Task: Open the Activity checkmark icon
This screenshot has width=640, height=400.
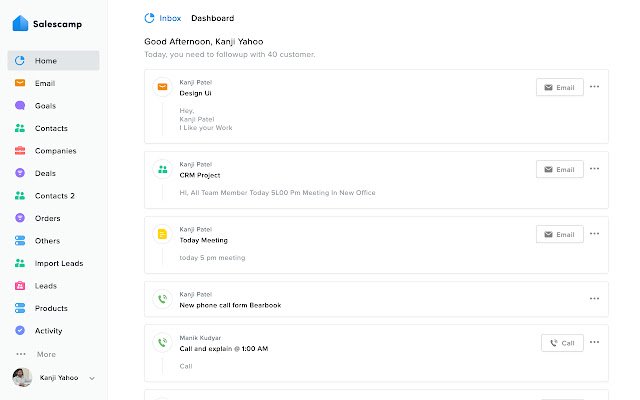Action: click(x=20, y=330)
